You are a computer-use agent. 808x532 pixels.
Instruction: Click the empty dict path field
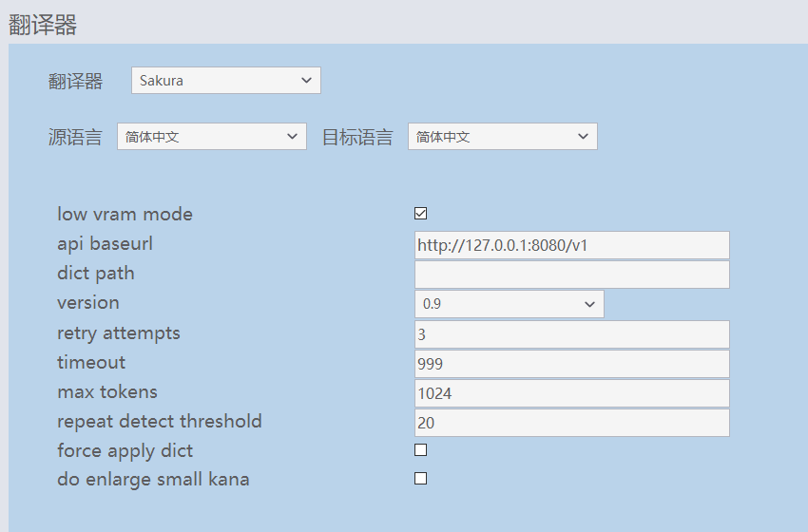[572, 275]
